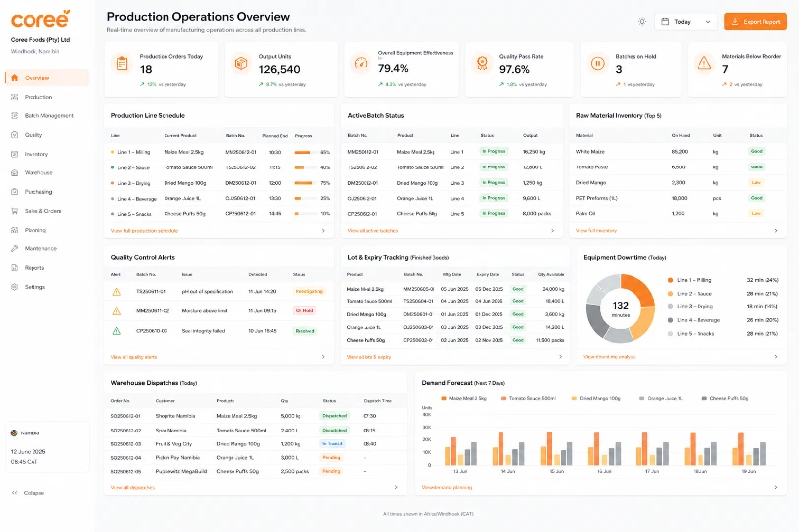
Task: Open Warehouse menu item
Action: pos(46,172)
